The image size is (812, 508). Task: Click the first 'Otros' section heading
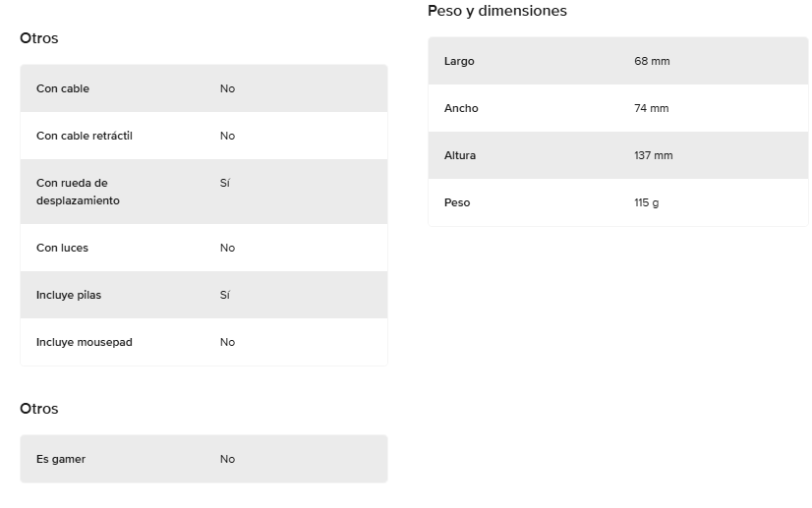pos(39,38)
